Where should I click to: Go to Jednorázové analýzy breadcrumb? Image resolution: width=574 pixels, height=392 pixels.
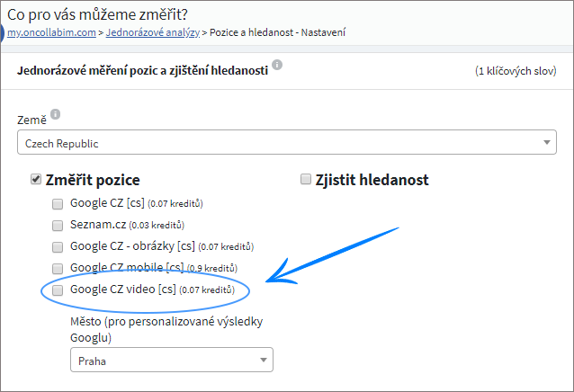tap(153, 32)
